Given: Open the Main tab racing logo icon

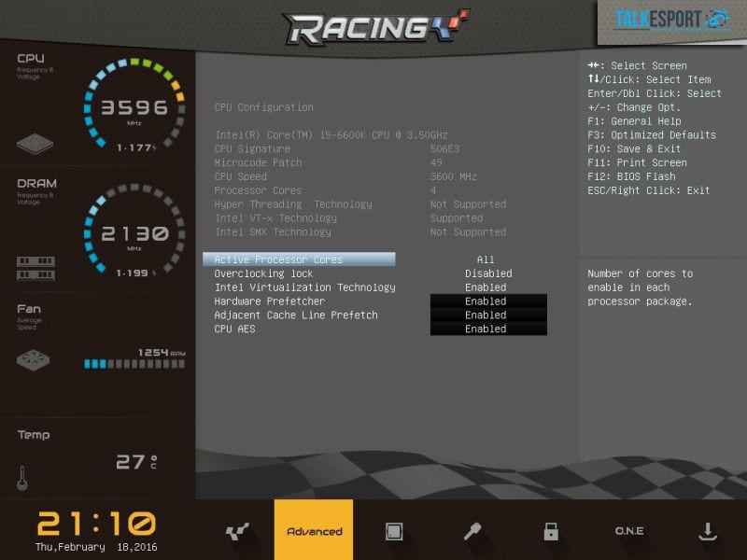Looking at the screenshot, I should coord(237,531).
